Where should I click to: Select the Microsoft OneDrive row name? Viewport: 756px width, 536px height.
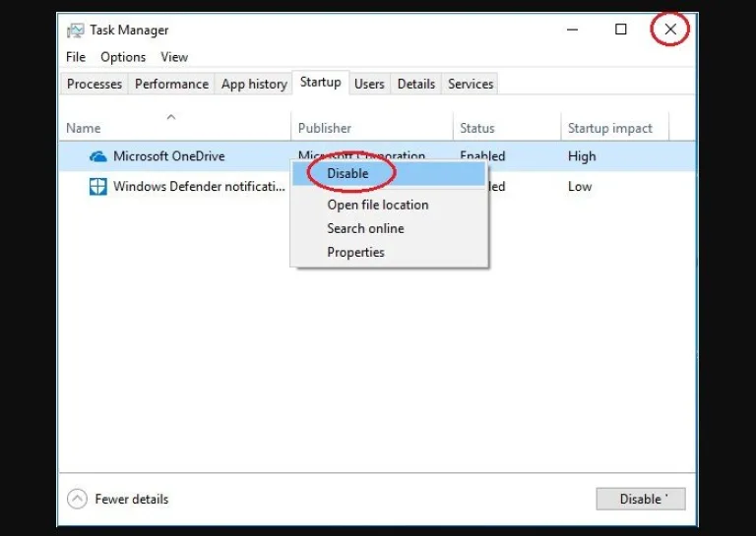click(169, 156)
